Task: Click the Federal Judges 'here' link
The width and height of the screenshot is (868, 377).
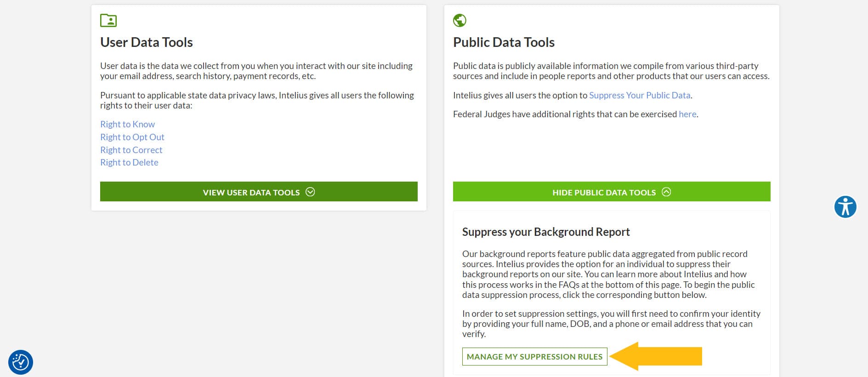Action: click(x=687, y=114)
